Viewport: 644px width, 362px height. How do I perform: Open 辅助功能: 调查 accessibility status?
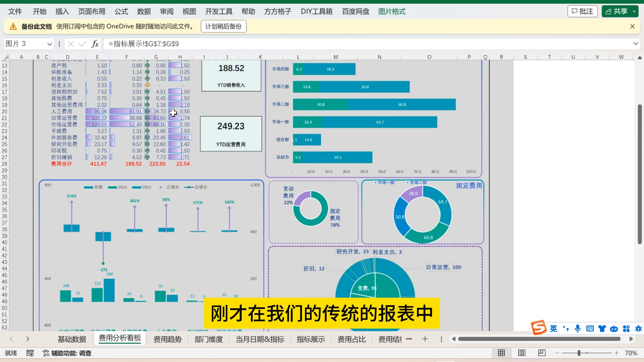pyautogui.click(x=67, y=353)
